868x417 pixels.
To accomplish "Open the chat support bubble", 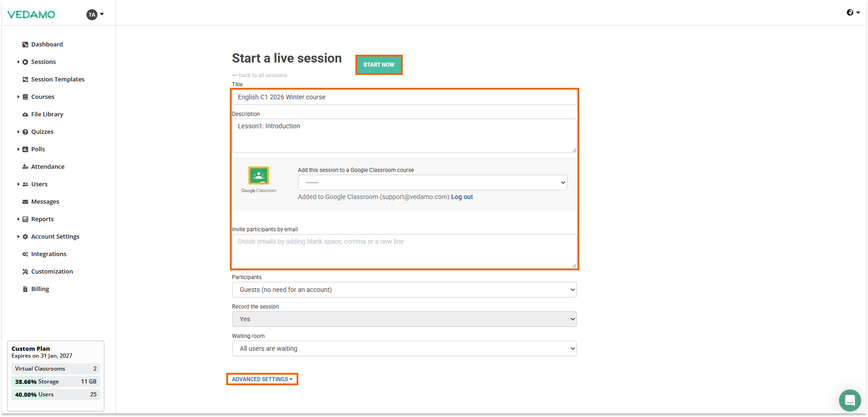I will (850, 400).
